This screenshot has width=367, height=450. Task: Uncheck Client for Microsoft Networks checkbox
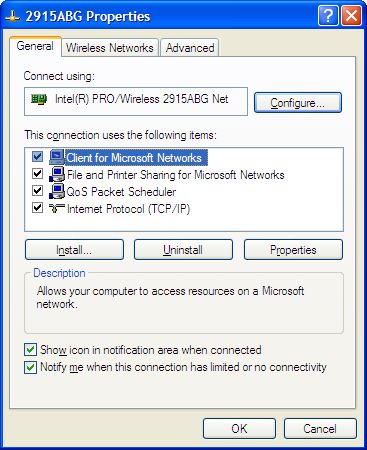[x=37, y=156]
